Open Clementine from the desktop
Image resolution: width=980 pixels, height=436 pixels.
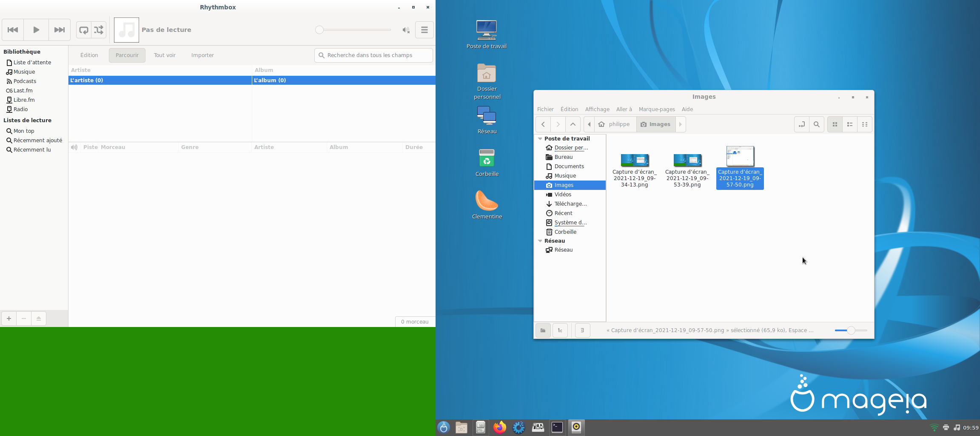[487, 205]
